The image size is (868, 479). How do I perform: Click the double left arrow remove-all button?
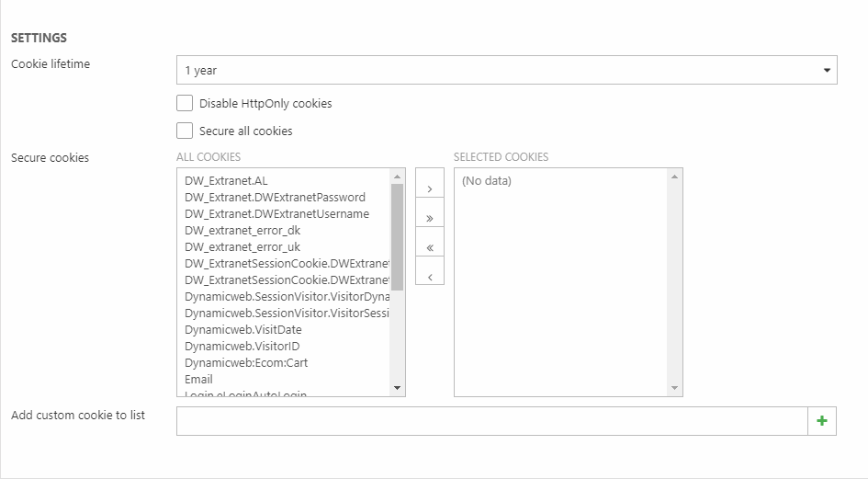pos(429,247)
